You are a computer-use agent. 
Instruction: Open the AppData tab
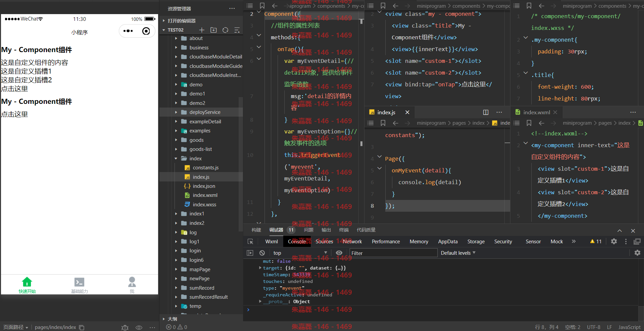pos(448,241)
